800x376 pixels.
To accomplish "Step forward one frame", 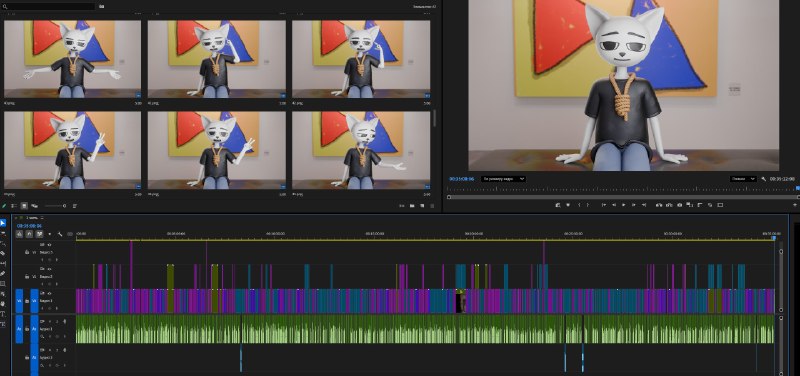I will tap(634, 205).
